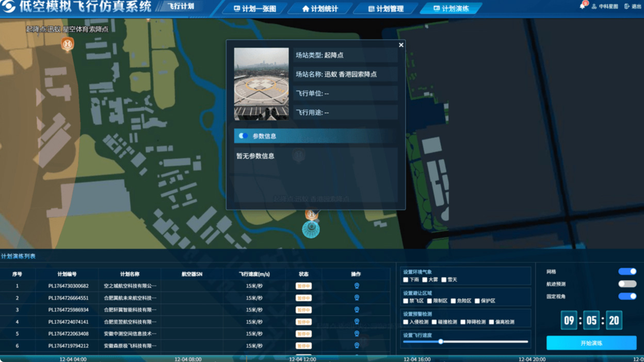Toggle the 航迹预测 switch on
Screen dimensions: 644x362
pos(627,284)
